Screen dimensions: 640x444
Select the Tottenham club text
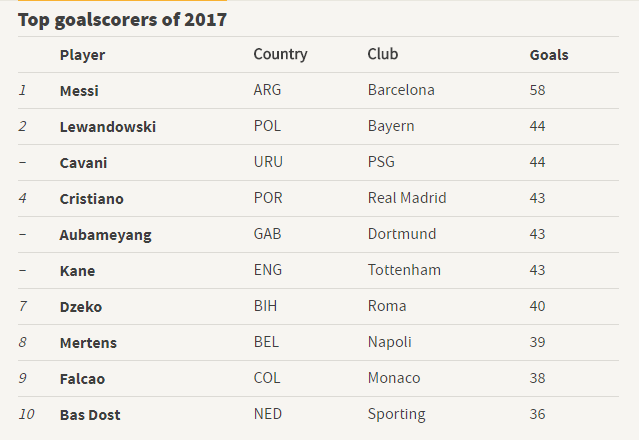click(x=404, y=270)
